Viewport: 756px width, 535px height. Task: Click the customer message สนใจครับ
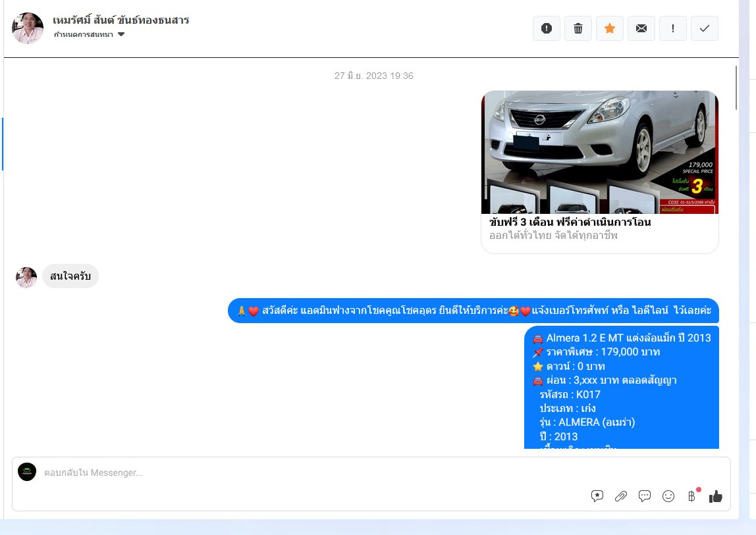coord(70,276)
